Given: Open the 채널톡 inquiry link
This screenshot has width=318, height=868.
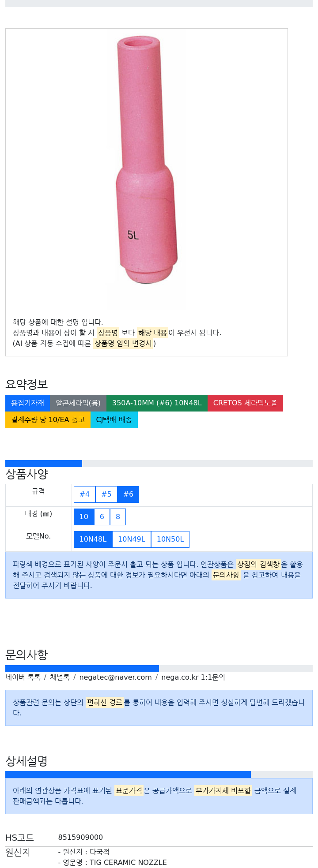Looking at the screenshot, I should click(x=60, y=677).
